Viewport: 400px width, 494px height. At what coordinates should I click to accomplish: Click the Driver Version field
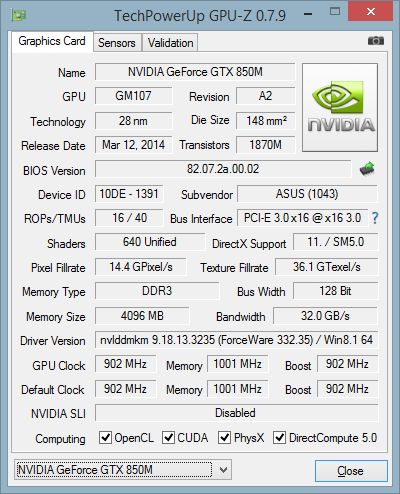236,340
